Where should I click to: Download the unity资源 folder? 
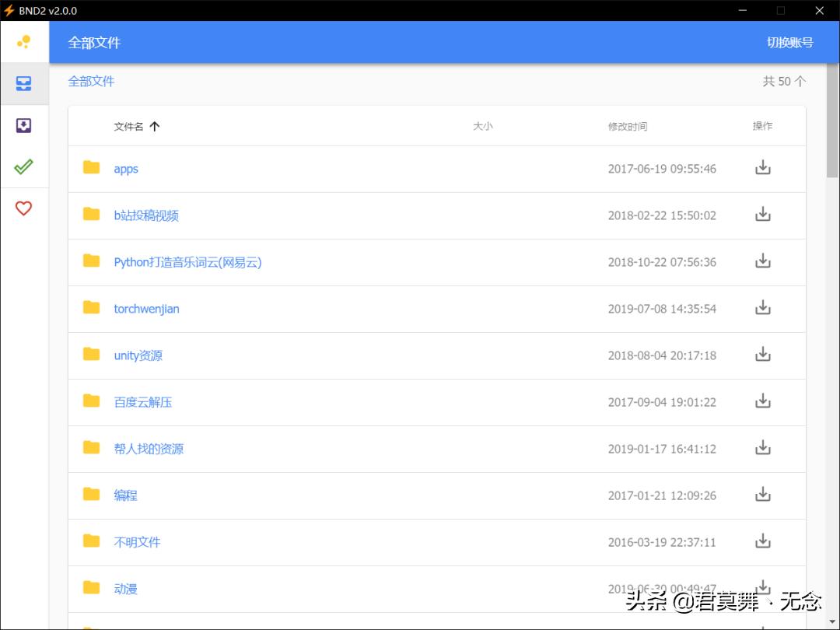coord(763,355)
